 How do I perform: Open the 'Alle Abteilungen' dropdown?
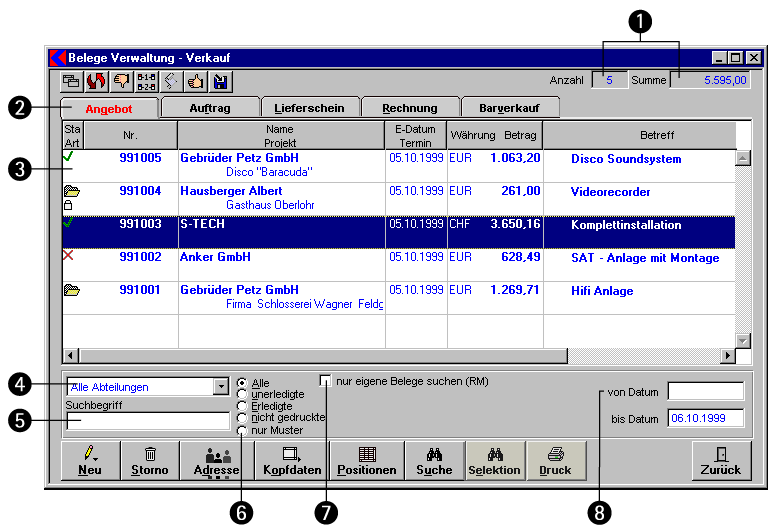pos(221,387)
